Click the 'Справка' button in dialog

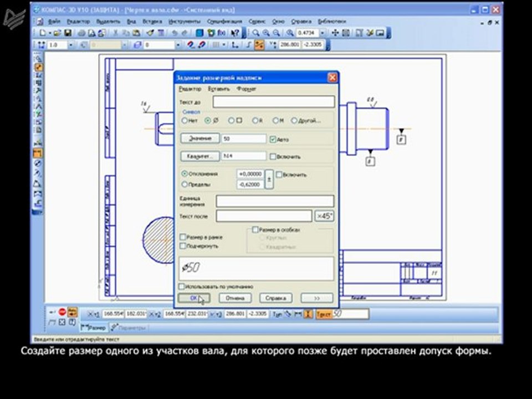pyautogui.click(x=276, y=298)
